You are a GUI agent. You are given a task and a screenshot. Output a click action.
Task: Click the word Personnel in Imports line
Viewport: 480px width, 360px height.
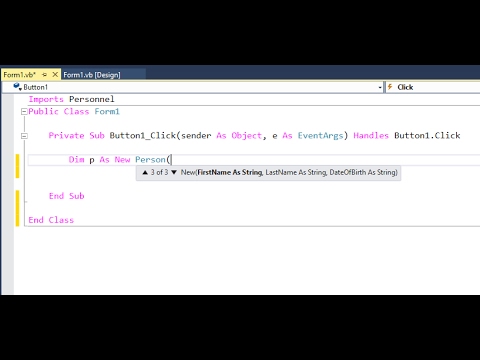pos(92,99)
